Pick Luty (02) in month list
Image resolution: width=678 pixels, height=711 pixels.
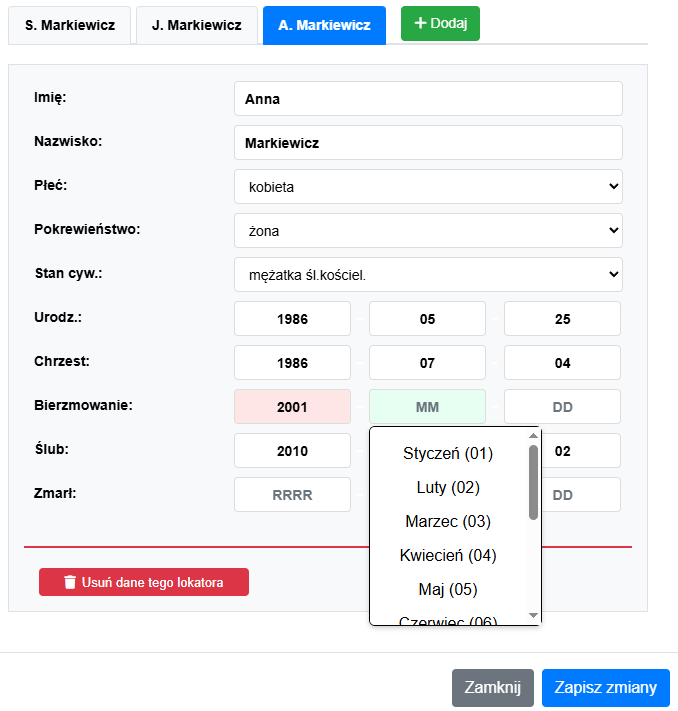[448, 487]
